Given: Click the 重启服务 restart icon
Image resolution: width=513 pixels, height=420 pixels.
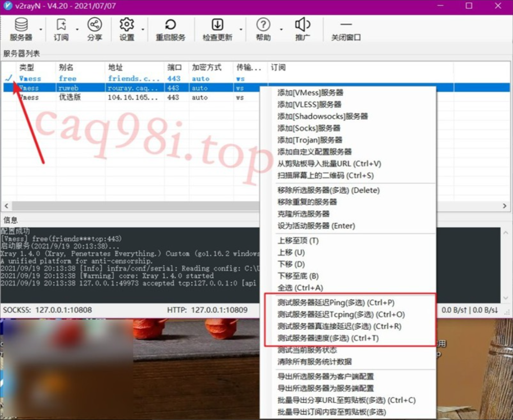Looking at the screenshot, I should click(x=170, y=29).
